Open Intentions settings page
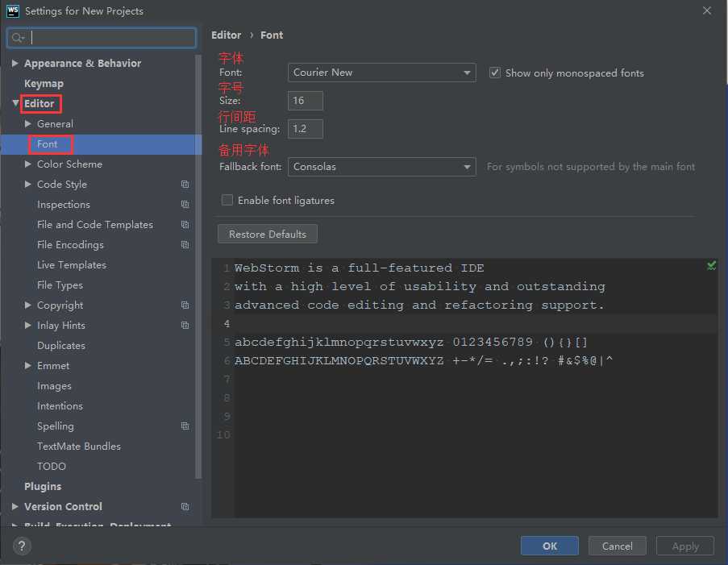Image resolution: width=728 pixels, height=565 pixels. coord(60,405)
